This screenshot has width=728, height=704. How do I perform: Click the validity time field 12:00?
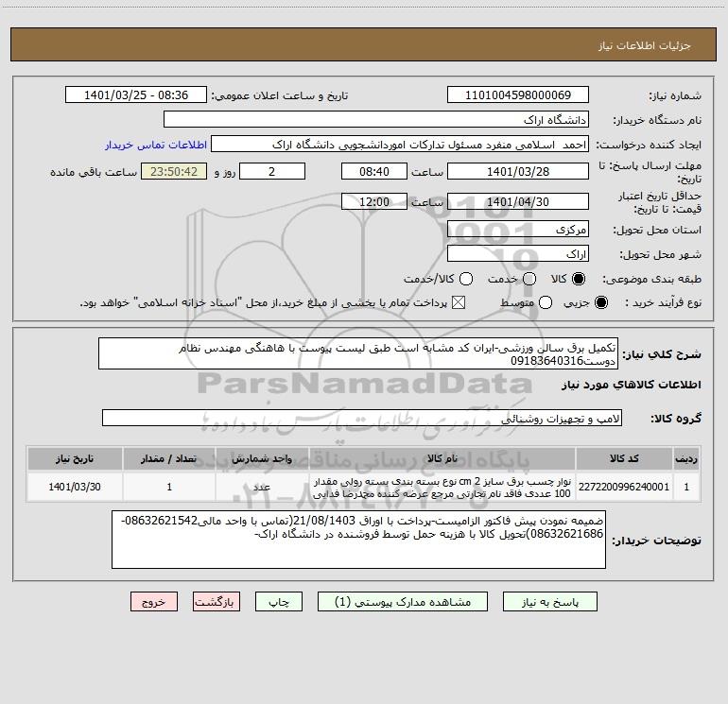374,201
